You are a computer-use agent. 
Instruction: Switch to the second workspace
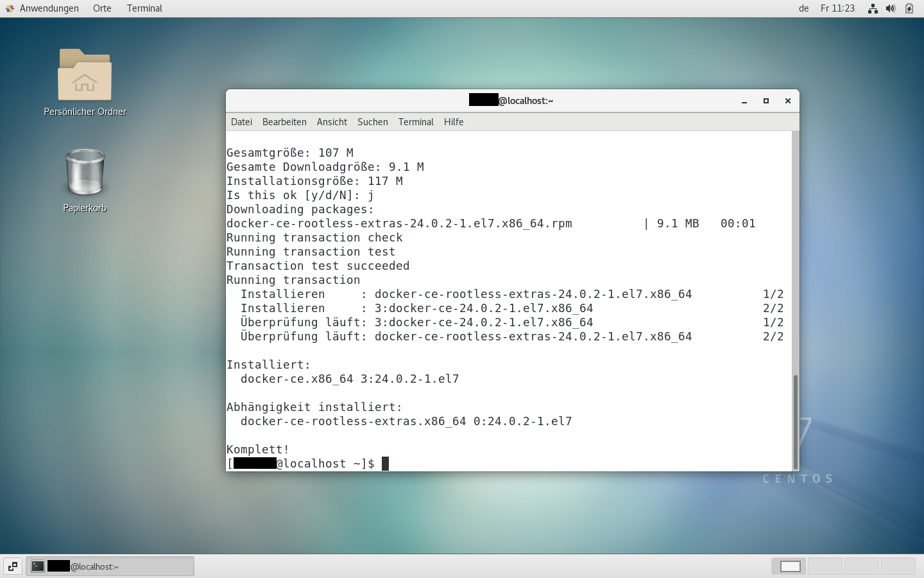[825, 566]
